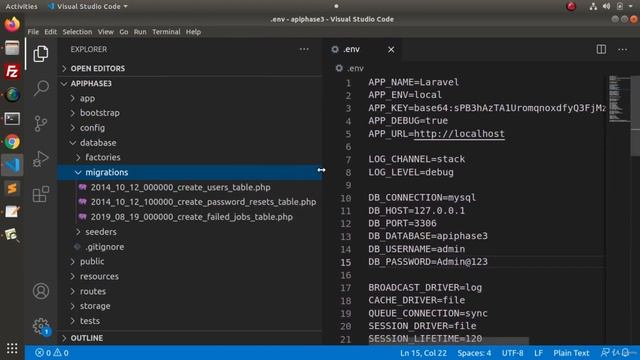640x360 pixels.
Task: Click the editor minimap preview
Action: 619,98
